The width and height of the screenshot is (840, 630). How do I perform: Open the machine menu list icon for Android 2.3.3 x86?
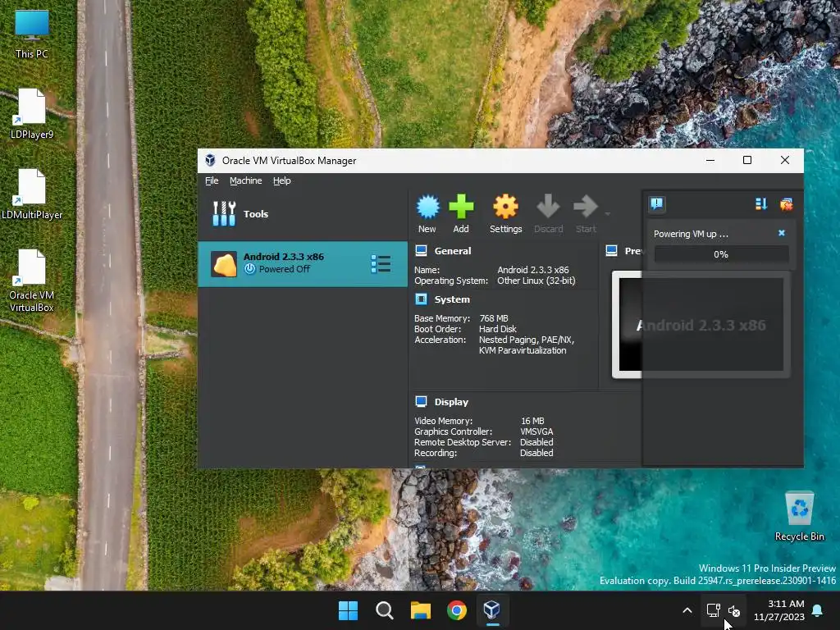[x=381, y=263]
